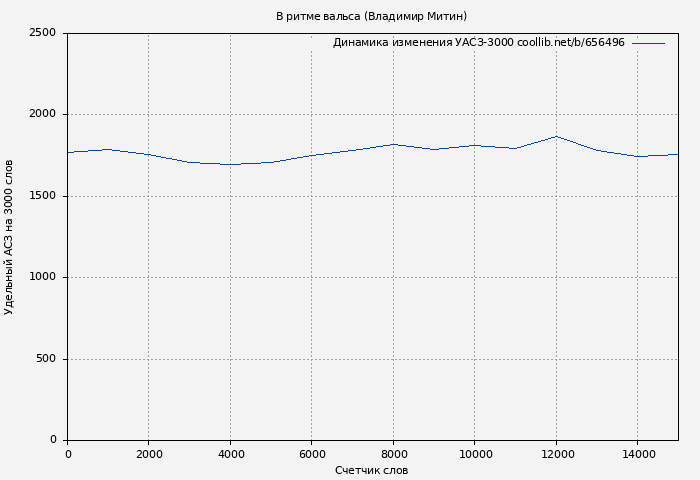Click the x-axis tick label 12000

(x=556, y=454)
